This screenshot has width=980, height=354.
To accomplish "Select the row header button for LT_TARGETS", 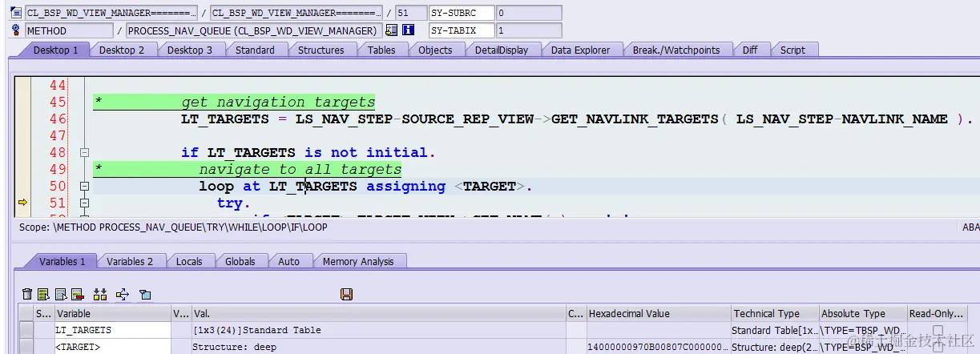I will (26, 330).
